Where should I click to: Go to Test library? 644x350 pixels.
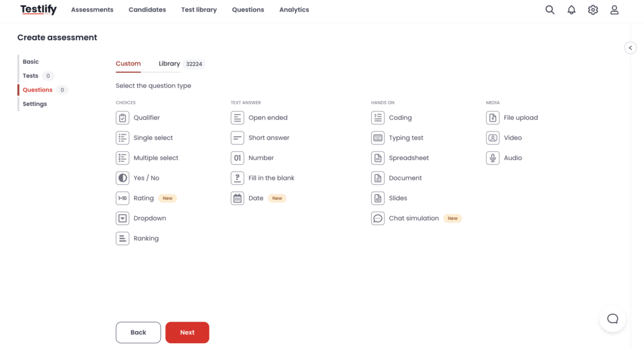(199, 10)
